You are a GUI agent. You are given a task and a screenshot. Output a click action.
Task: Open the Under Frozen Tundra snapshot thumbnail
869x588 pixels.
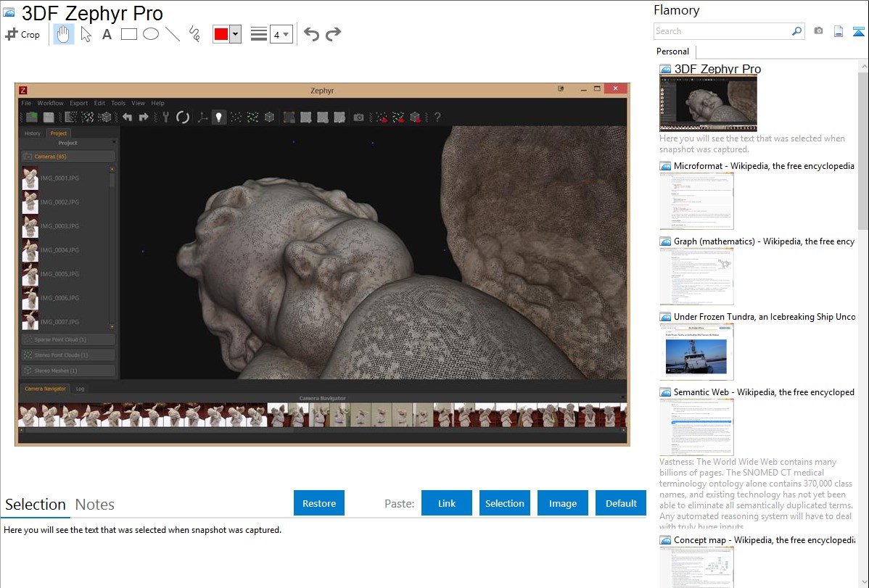coord(696,352)
